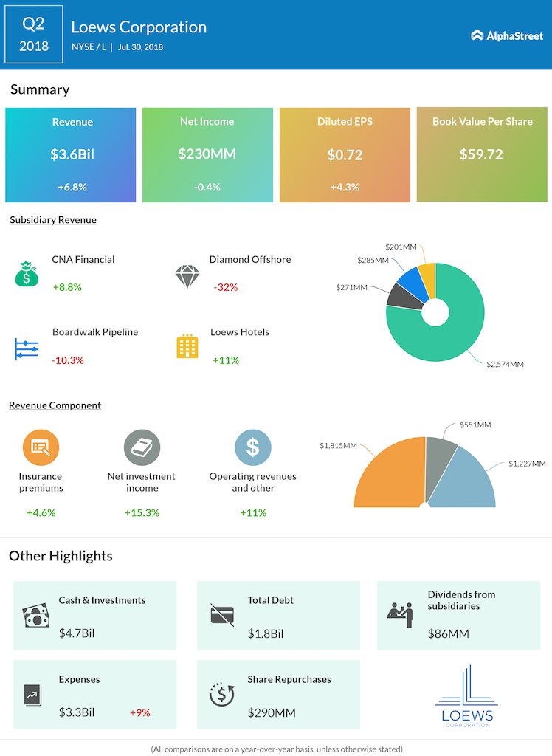
Task: Click the $551MM chart label
Action: point(475,425)
